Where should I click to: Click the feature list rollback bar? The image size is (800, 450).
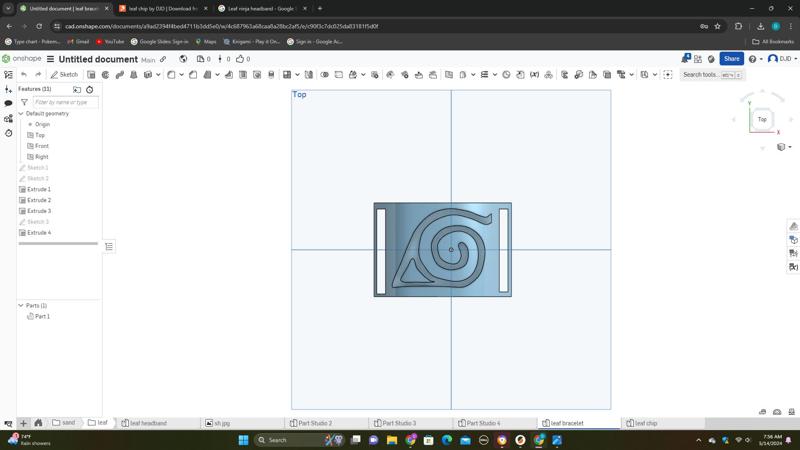58,243
